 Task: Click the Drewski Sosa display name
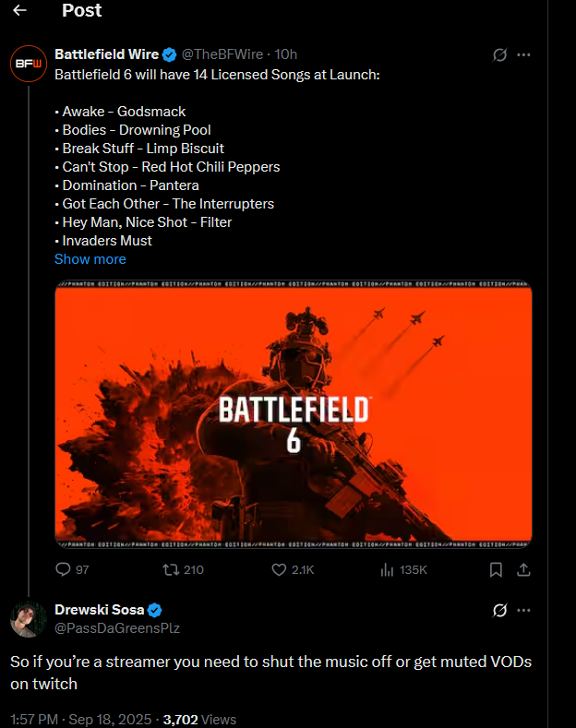point(100,611)
